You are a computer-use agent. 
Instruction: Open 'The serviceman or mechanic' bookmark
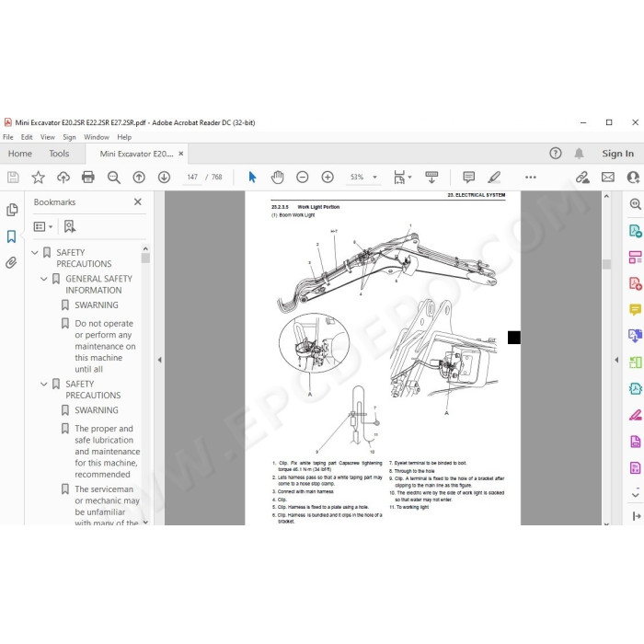pyautogui.click(x=107, y=506)
